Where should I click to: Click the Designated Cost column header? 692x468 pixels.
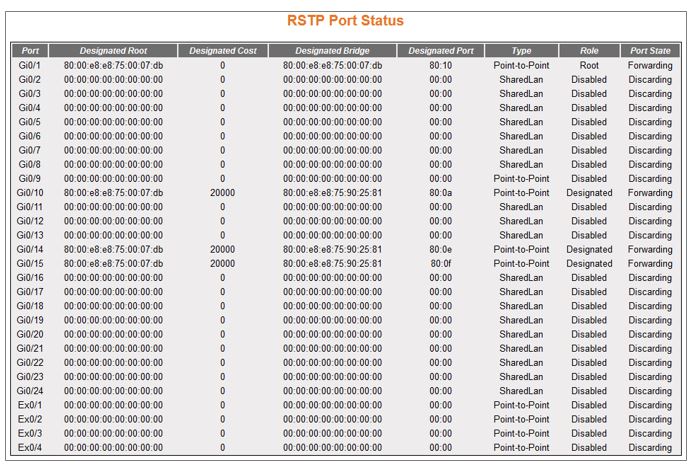click(222, 50)
